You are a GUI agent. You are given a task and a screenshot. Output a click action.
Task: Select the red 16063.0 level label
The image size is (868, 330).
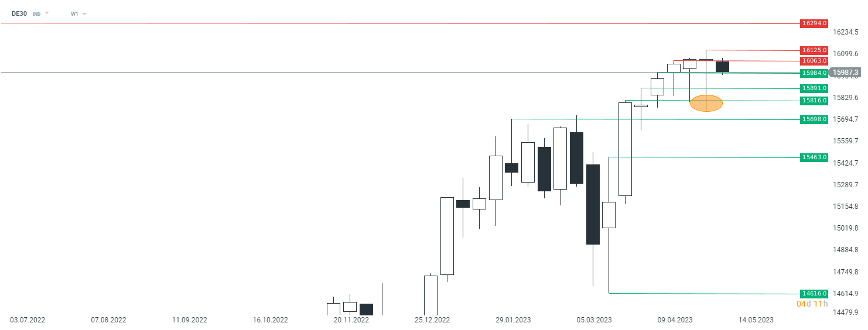pos(814,61)
